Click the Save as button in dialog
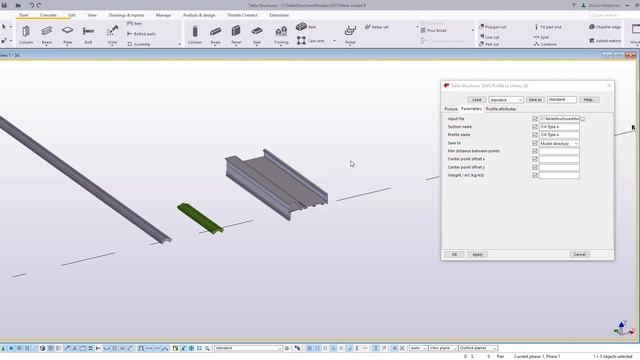The image size is (640, 360). coord(535,100)
